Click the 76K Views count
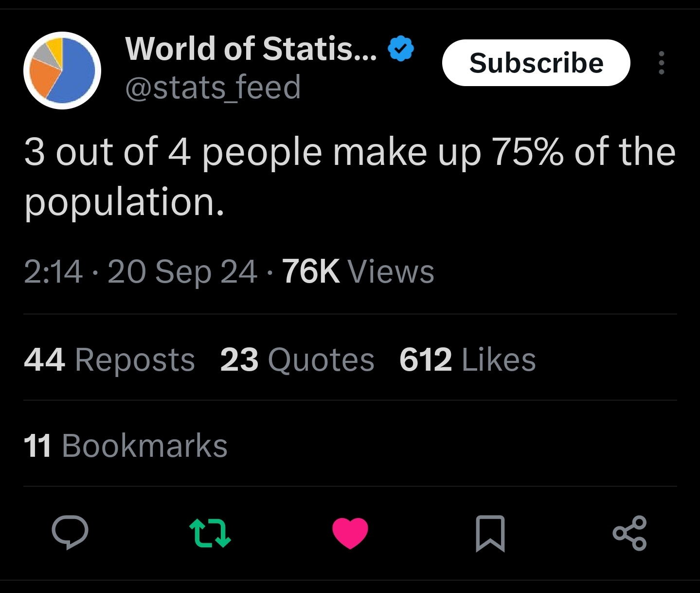This screenshot has width=700, height=593. coord(358,271)
